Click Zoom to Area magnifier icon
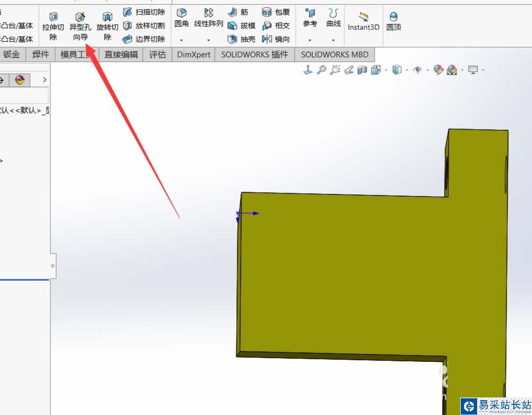 tap(335, 70)
